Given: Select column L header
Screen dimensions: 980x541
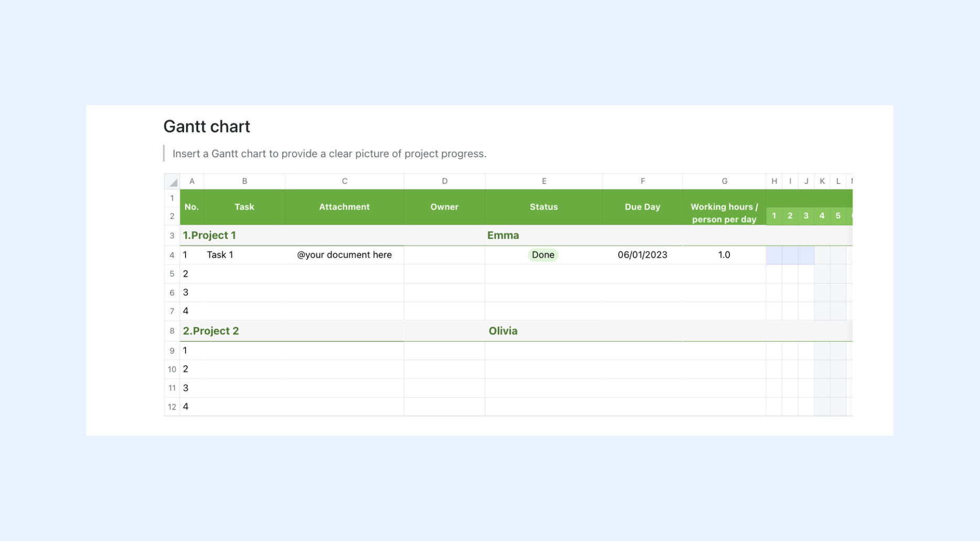Looking at the screenshot, I should click(838, 181).
